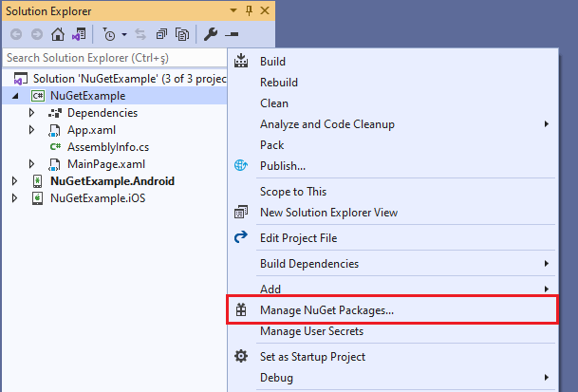Click the Publish globe icon
Viewport: 578px width, 392px height.
241,165
